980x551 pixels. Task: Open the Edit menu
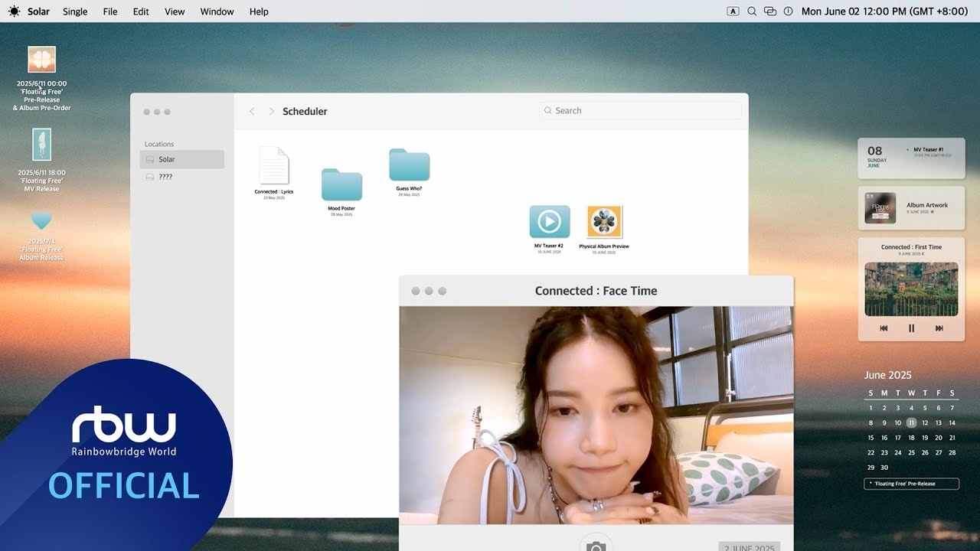[141, 11]
